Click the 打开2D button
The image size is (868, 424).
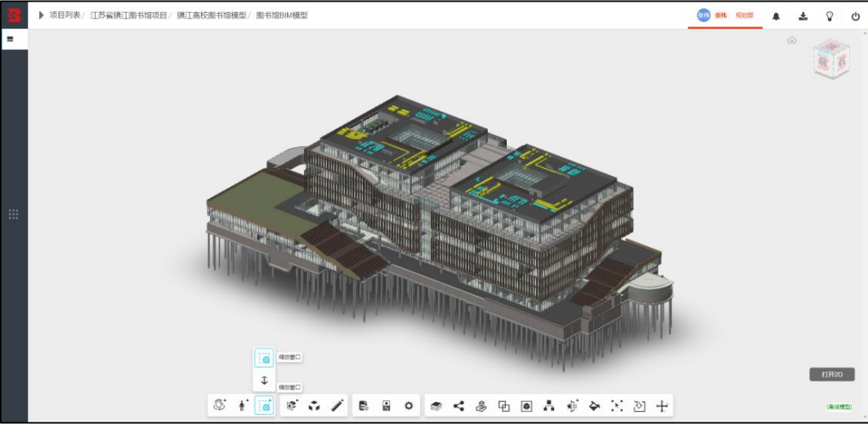point(831,374)
